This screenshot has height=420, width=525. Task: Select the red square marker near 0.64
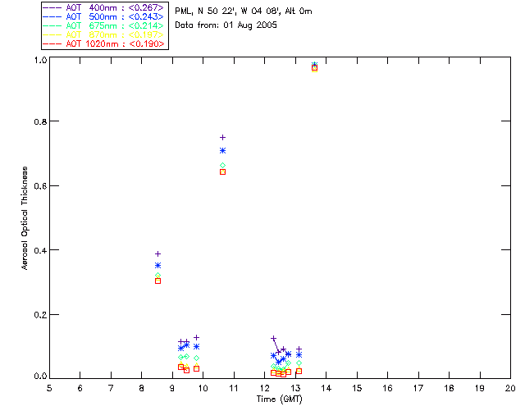(x=222, y=171)
